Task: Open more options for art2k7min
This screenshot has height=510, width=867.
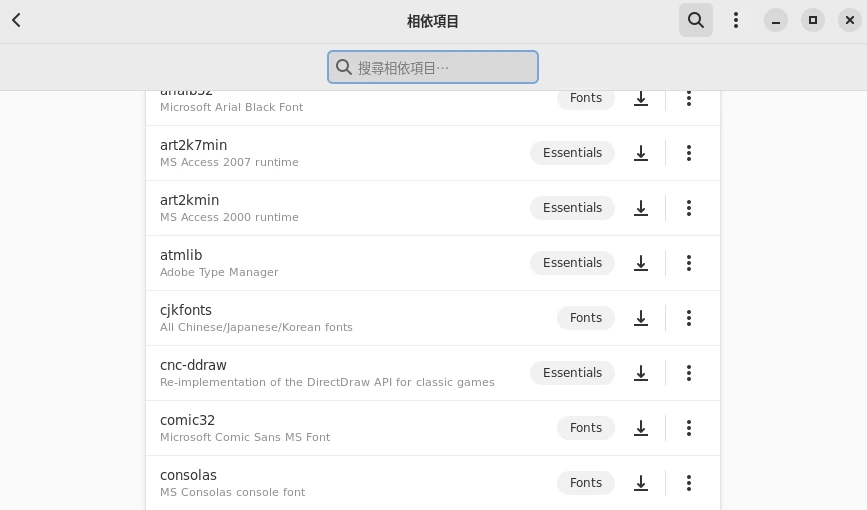Action: 689,153
